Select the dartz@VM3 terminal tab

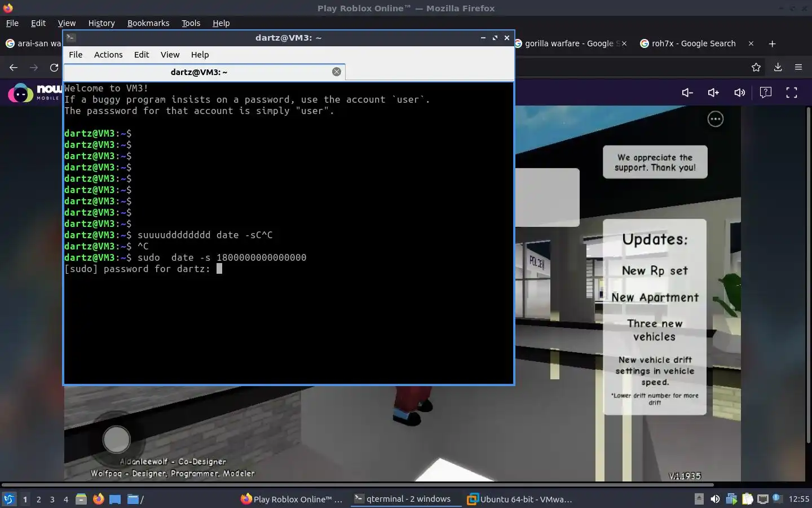(203, 72)
